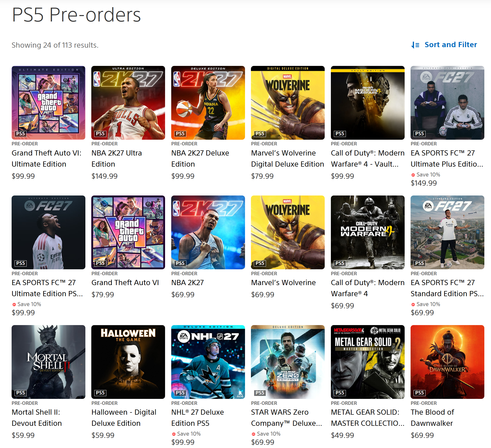Open the FC 27 Ultimate Plus Edition cover
Viewport: 491px width, 448px height.
[x=447, y=103]
